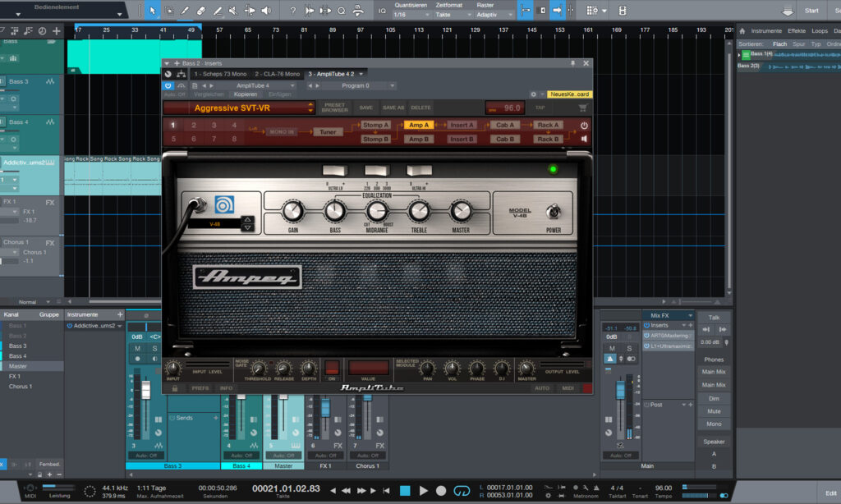Open the AmpliTube PRESET BROWSER
This screenshot has height=504, width=841.
point(335,108)
